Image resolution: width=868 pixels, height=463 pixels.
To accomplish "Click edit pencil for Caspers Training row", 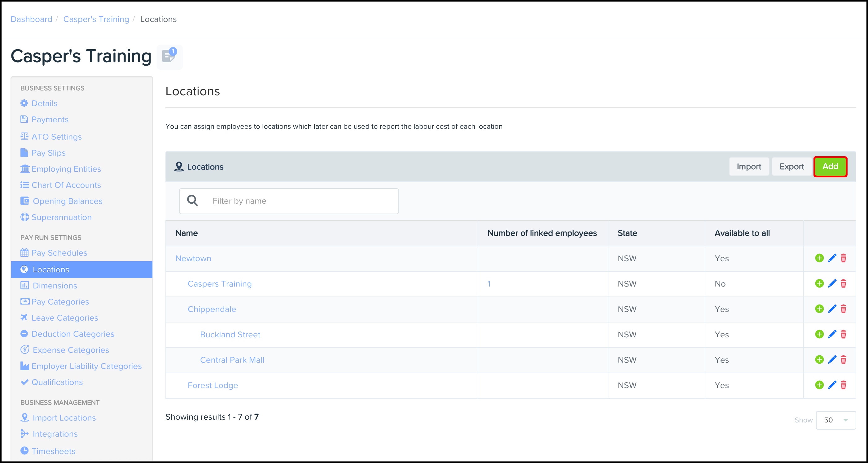I will tap(832, 283).
